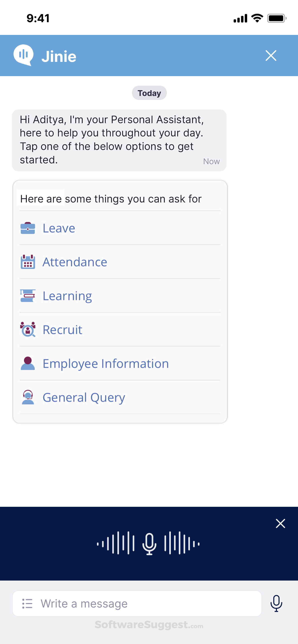Tap the Today date label
This screenshot has width=298, height=644.
pos(149,93)
